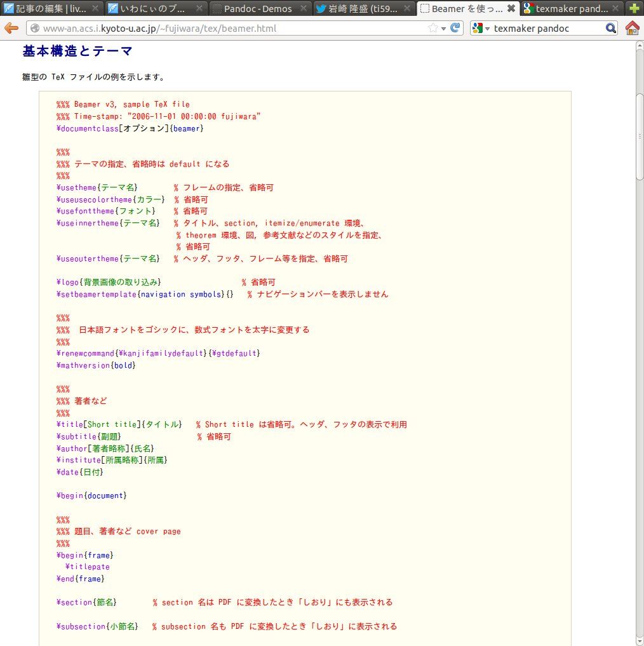The image size is (644, 646).
Task: Click the 日本語フォントをゴシックに comment line
Action: (x=183, y=330)
